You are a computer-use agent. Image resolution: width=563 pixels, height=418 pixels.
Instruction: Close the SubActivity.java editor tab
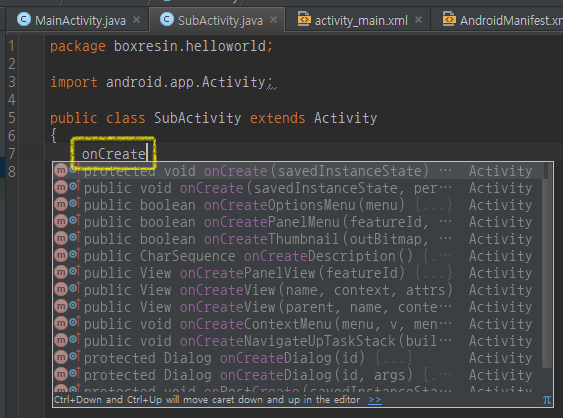(274, 20)
